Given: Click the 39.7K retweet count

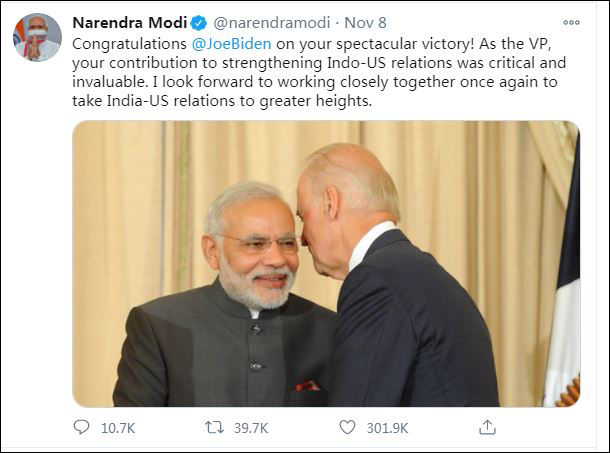Looking at the screenshot, I should point(251,428).
